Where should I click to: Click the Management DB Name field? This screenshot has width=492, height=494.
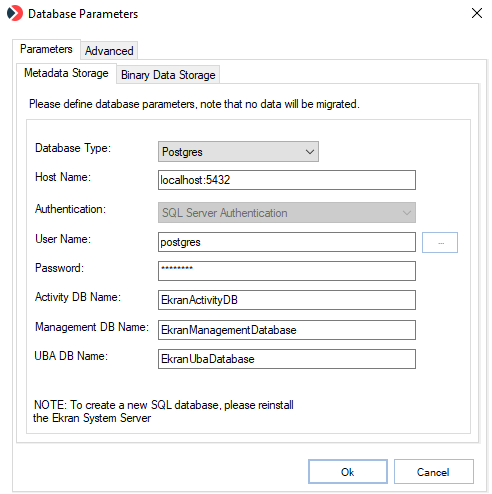287,330
